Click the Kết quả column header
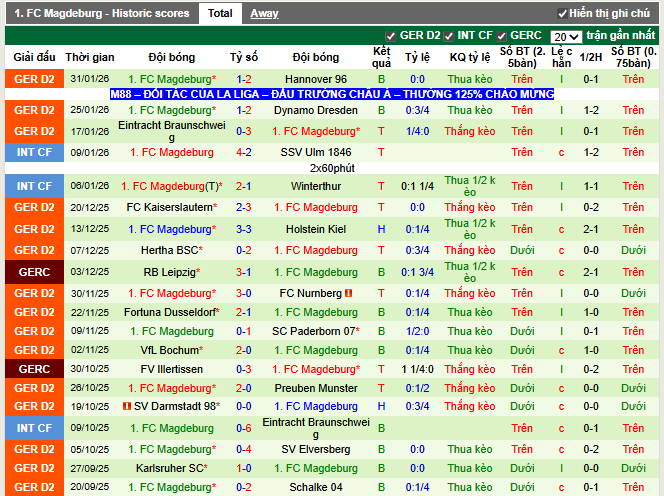 coord(382,57)
